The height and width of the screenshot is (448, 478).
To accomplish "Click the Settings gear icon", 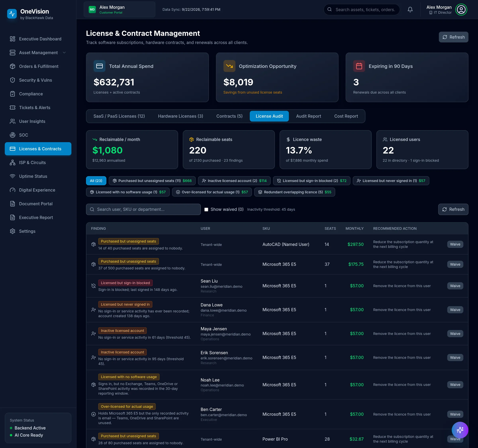I will [x=13, y=231].
